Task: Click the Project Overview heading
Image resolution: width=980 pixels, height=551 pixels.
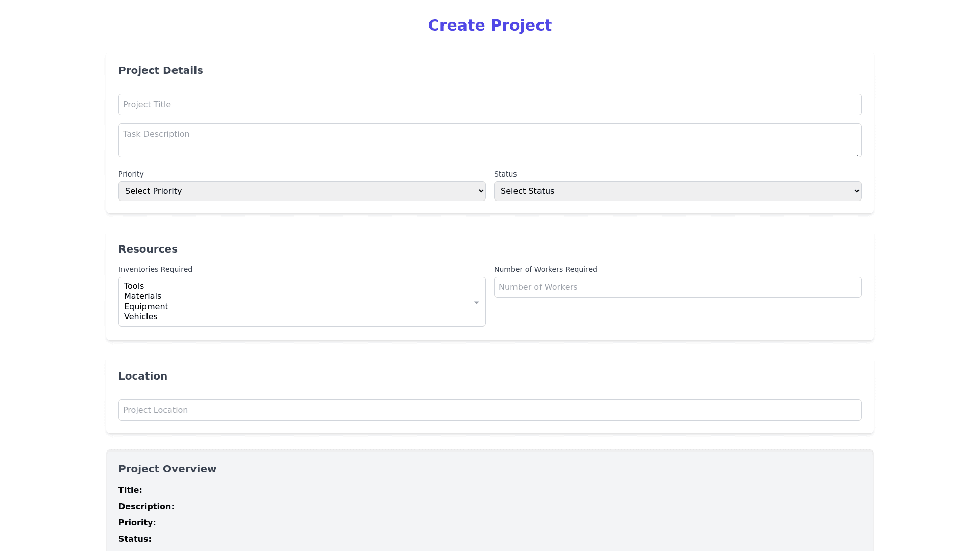Action: pyautogui.click(x=167, y=469)
